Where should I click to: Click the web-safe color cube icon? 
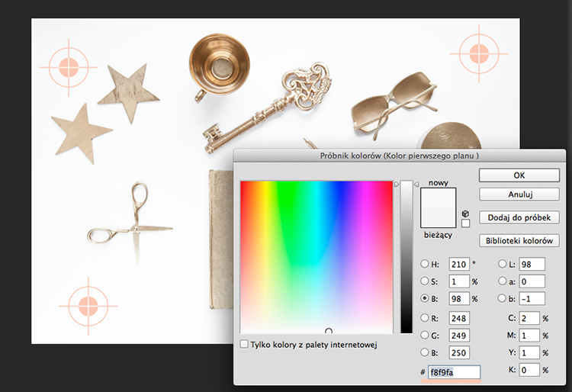coord(465,214)
